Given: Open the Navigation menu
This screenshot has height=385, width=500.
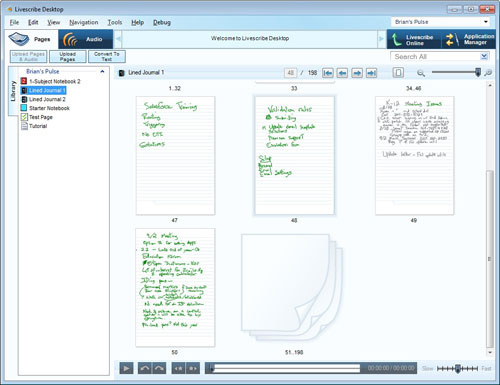Looking at the screenshot, I should [x=84, y=22].
